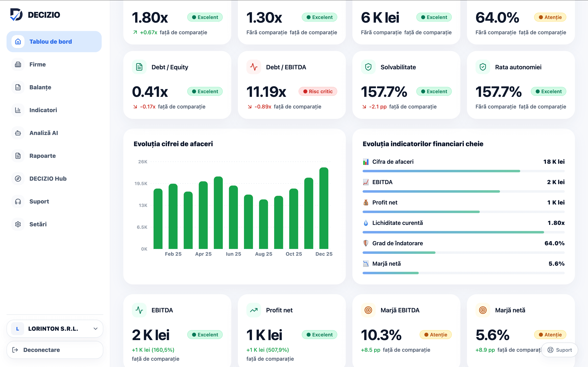Screen dimensions: 588x367
Task: Expand the LORINTON S.R.L. company selector
Action: pyautogui.click(x=55, y=329)
